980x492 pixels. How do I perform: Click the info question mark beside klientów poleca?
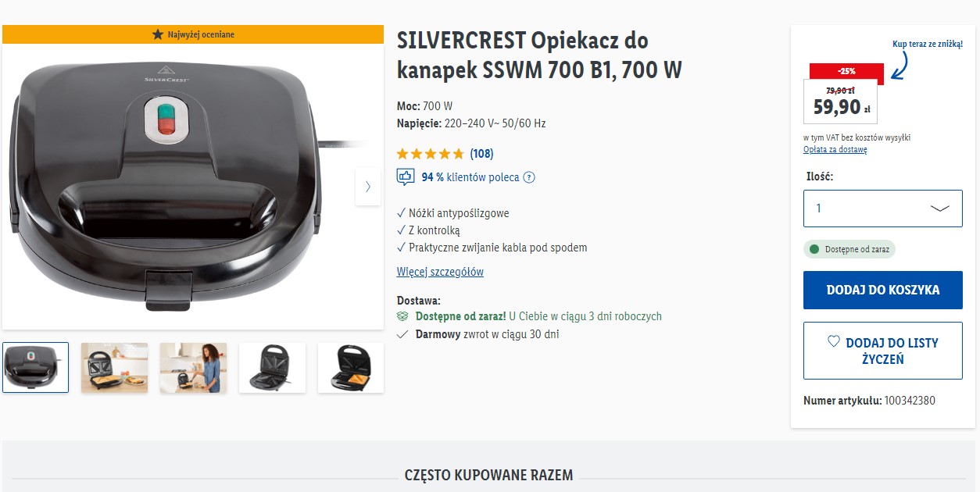529,177
